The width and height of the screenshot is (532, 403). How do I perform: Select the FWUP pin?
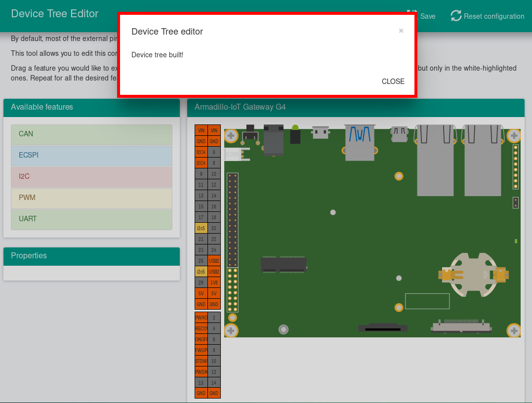tap(201, 350)
